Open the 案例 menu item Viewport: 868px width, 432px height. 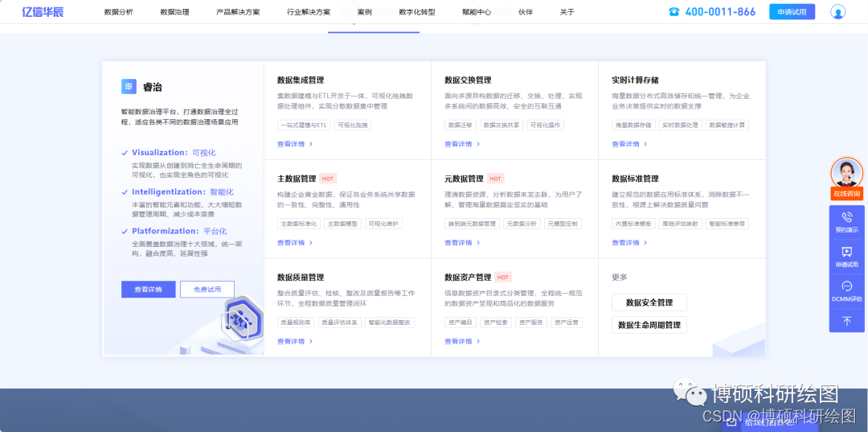point(365,12)
